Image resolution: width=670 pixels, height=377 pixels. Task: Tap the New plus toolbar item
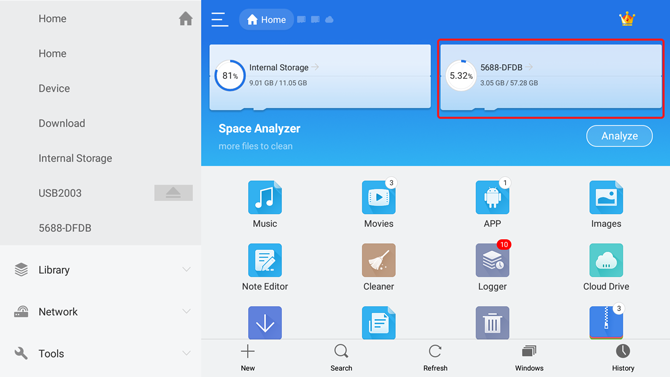(248, 358)
